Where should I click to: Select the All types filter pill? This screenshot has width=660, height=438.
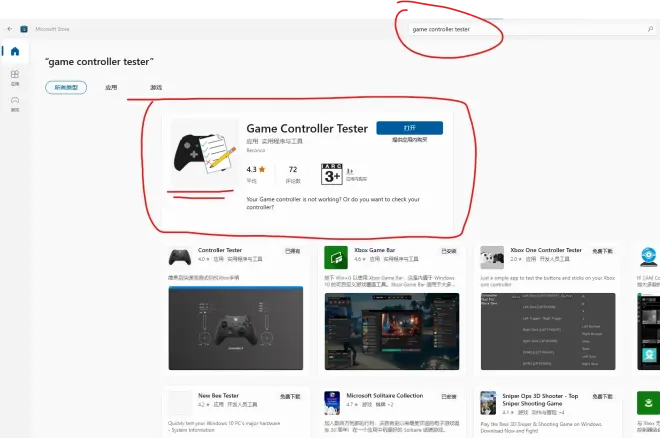point(66,88)
